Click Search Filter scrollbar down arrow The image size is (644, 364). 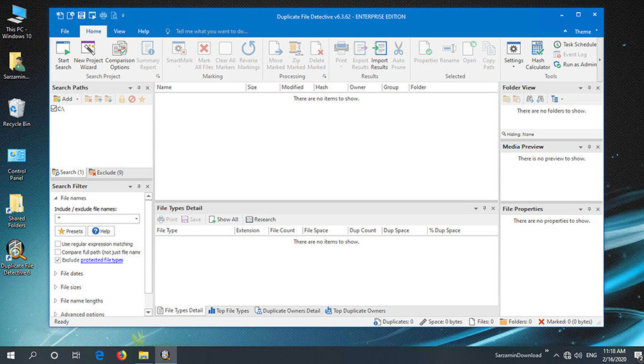148,312
